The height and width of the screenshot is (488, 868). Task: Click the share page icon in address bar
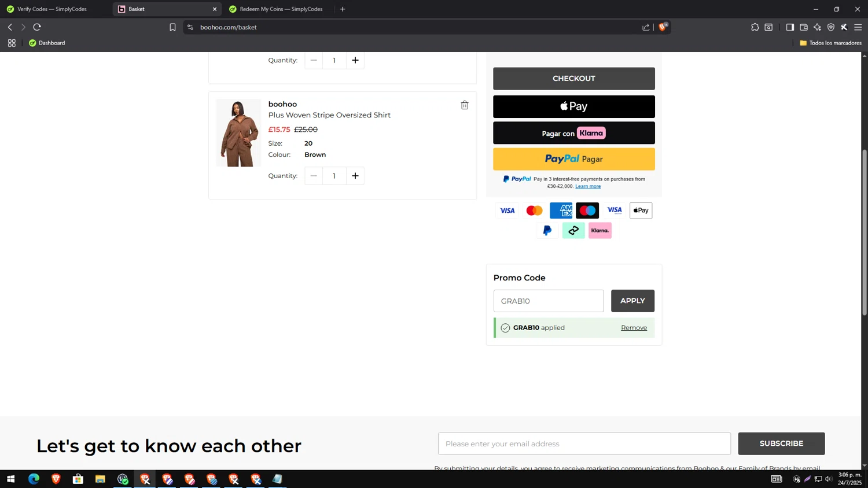tap(646, 27)
